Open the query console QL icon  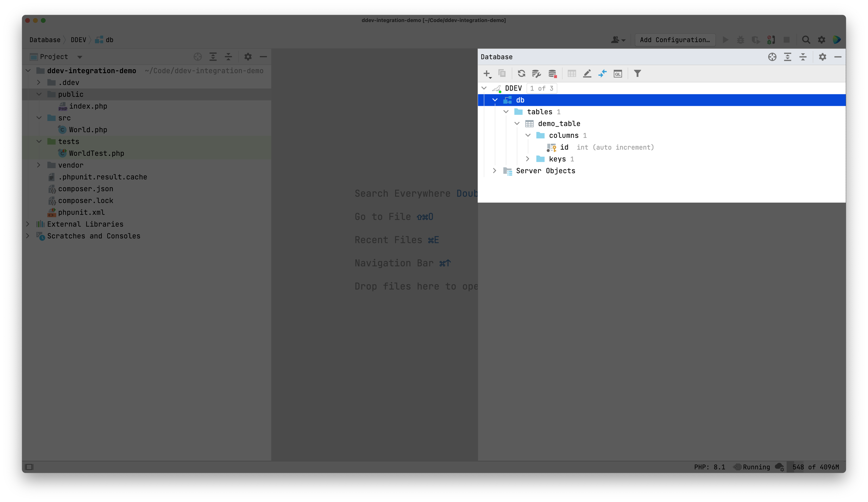click(618, 73)
